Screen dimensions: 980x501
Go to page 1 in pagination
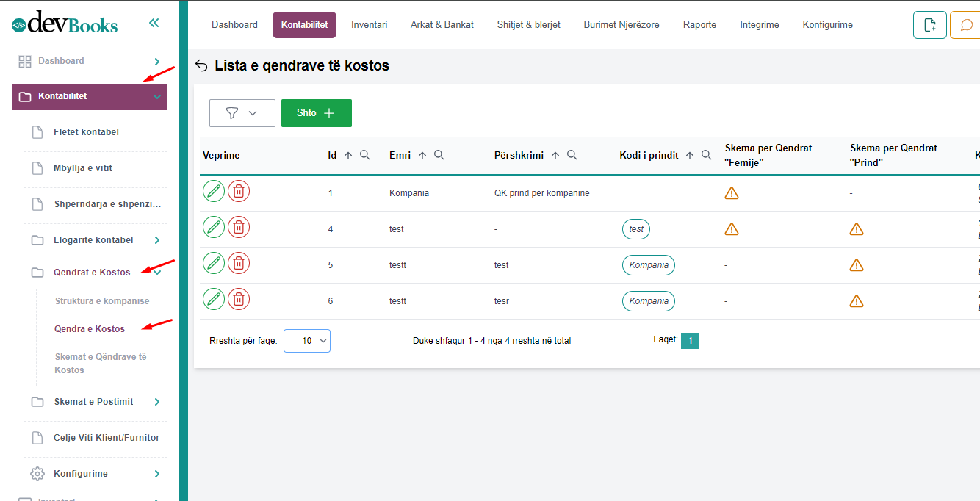pos(690,341)
